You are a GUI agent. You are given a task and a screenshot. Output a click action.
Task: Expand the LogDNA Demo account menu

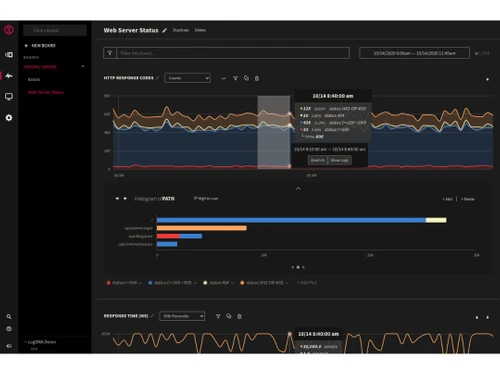(40, 342)
